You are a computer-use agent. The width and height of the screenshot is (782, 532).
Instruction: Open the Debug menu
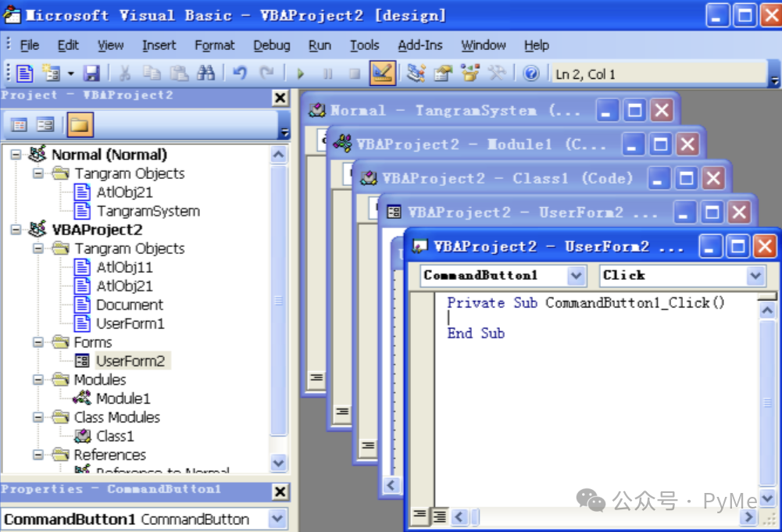(x=271, y=45)
